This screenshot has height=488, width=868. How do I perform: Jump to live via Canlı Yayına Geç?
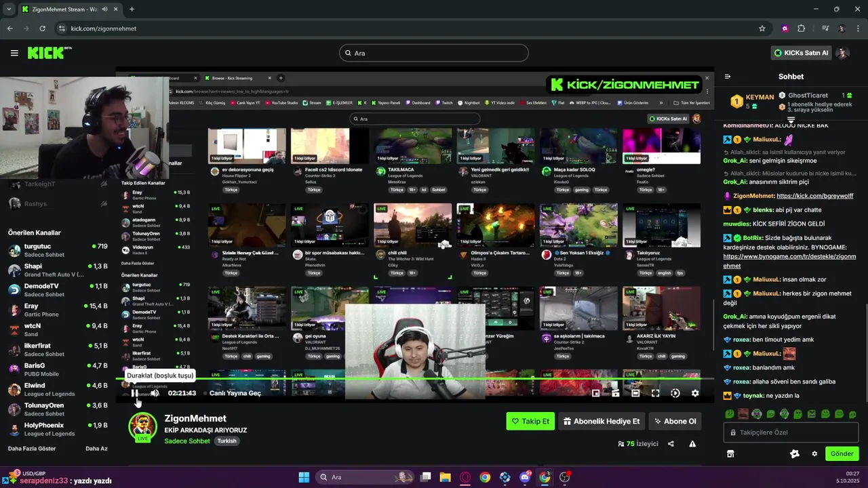(235, 393)
